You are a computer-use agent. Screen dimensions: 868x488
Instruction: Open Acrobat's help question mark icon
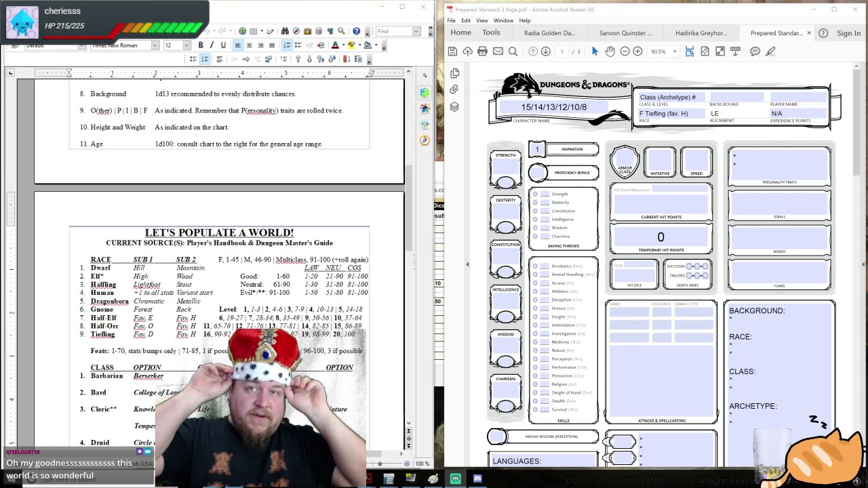point(823,33)
